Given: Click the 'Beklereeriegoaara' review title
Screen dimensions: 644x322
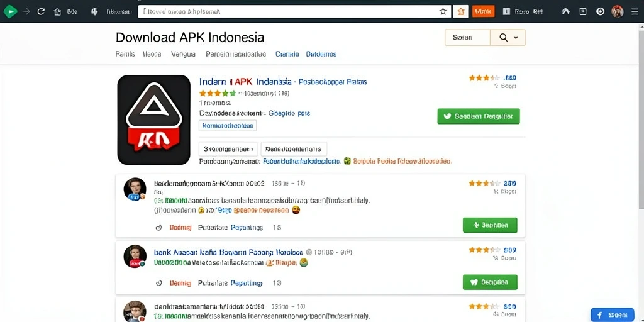Looking at the screenshot, I should coord(209,183).
